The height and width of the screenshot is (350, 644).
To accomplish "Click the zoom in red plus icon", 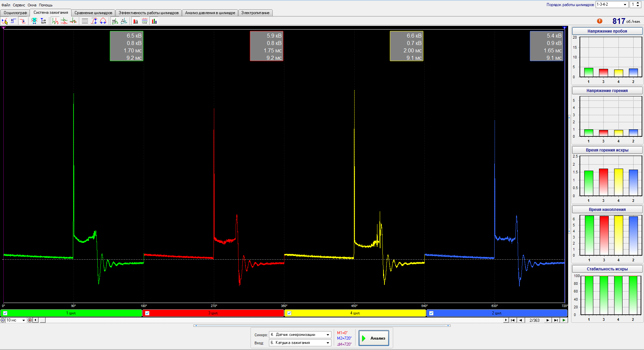I will pyautogui.click(x=30, y=320).
